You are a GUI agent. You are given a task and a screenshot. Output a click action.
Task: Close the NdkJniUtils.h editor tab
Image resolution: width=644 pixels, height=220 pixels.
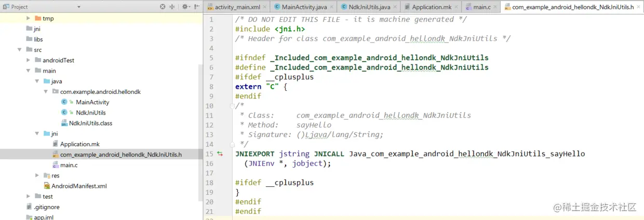pos(638,7)
